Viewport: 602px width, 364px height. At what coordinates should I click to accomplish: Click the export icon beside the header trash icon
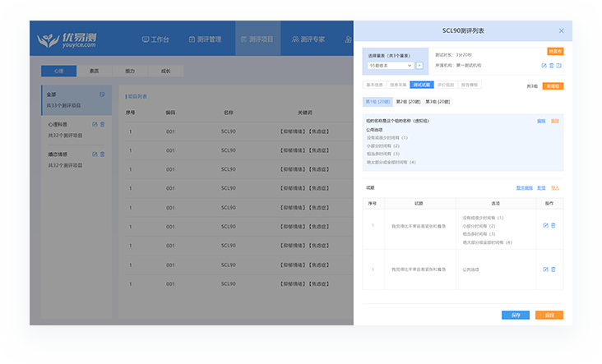click(x=558, y=66)
